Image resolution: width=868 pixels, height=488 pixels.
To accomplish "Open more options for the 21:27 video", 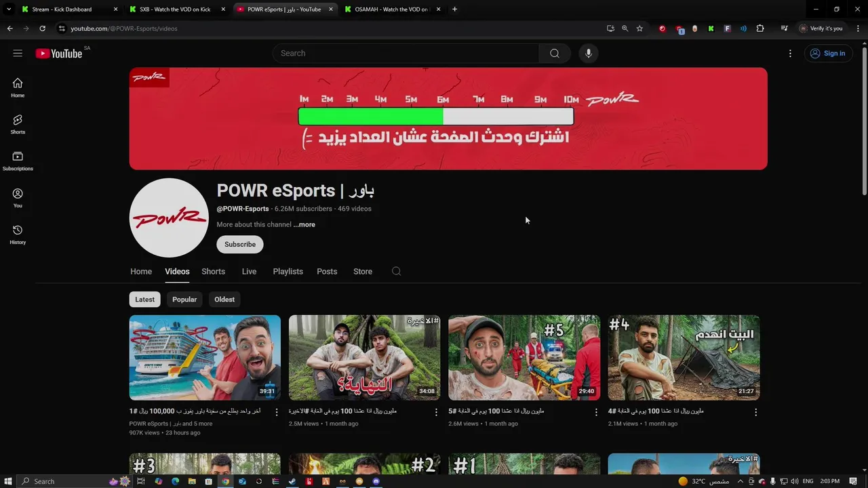I will 755,412.
